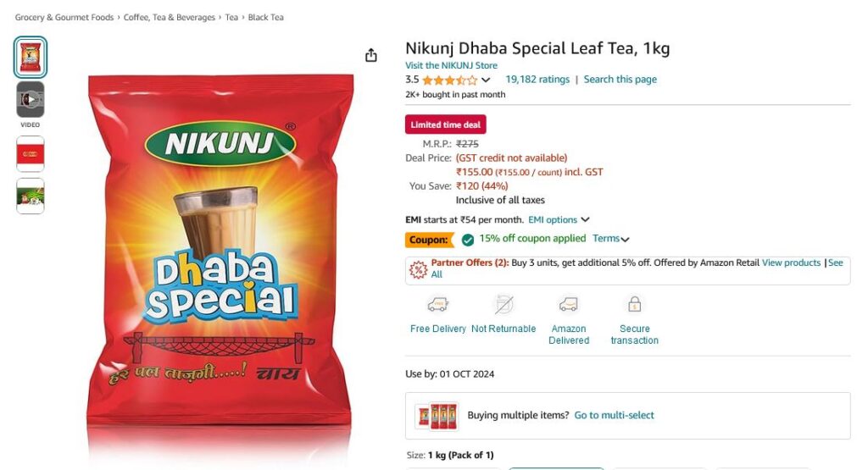Click the Free Delivery truck icon
Image resolution: width=868 pixels, height=470 pixels.
[x=437, y=305]
